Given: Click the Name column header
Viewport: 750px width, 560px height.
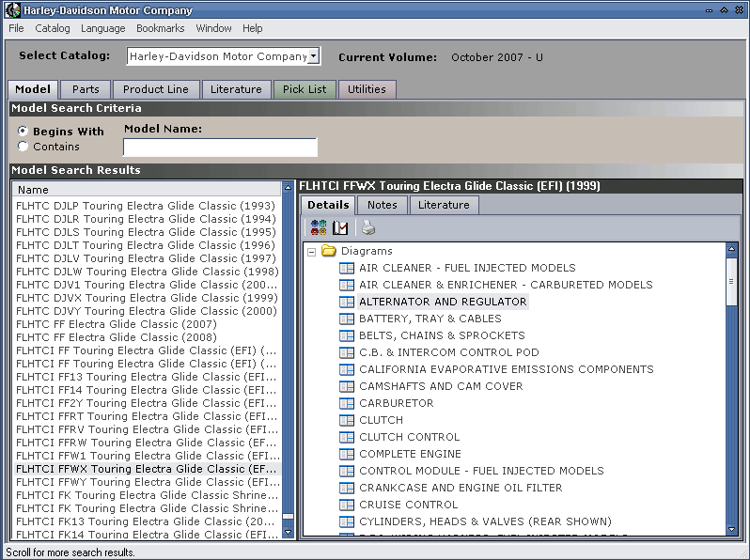Looking at the screenshot, I should click(x=147, y=190).
